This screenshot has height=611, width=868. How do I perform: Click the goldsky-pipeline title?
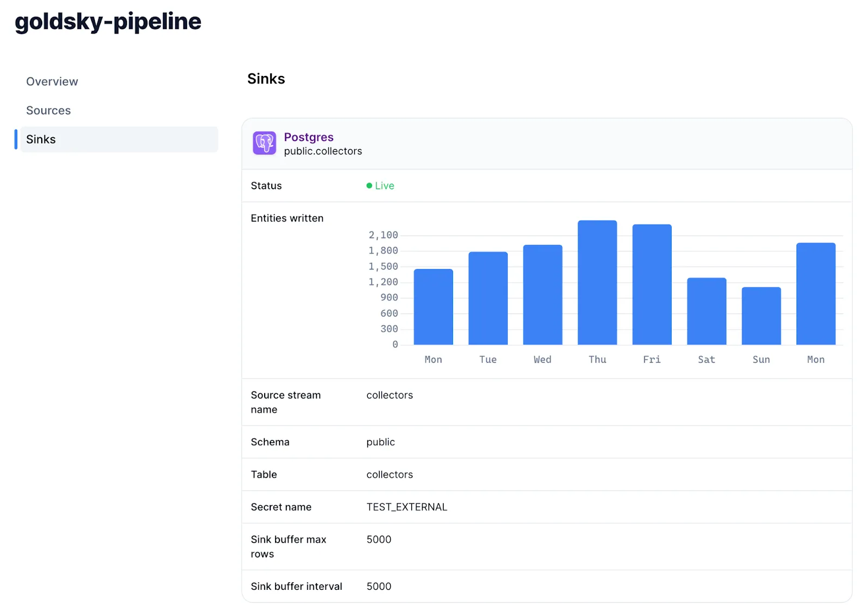coord(107,22)
